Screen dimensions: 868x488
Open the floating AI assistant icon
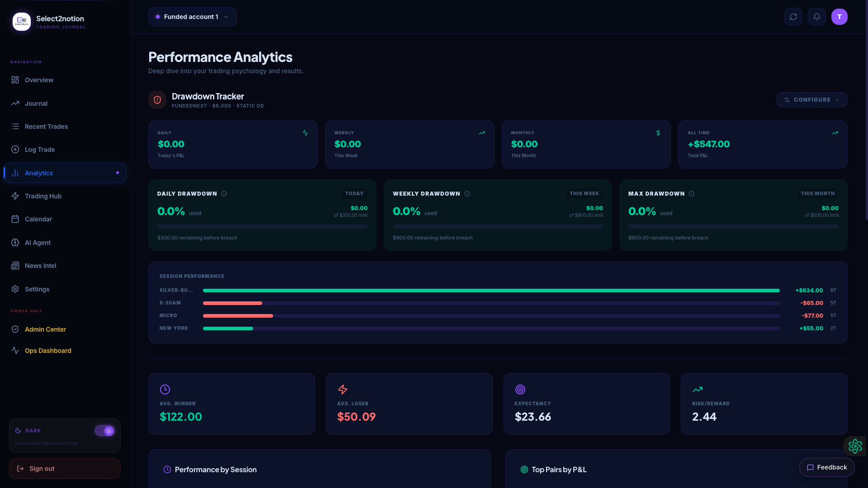pyautogui.click(x=855, y=446)
